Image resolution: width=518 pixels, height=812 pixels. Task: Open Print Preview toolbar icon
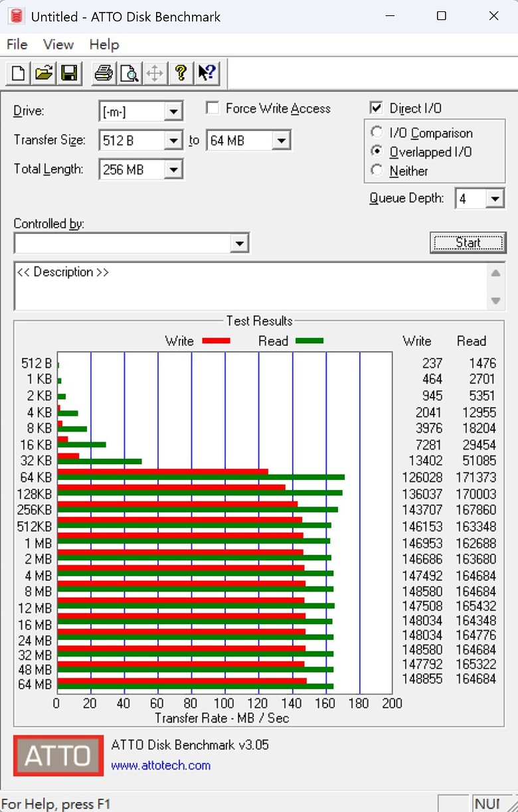click(129, 73)
